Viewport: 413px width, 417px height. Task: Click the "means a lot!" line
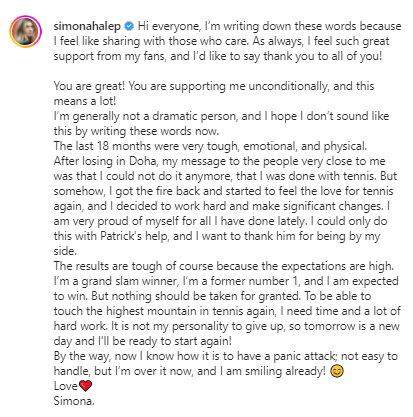(x=85, y=101)
